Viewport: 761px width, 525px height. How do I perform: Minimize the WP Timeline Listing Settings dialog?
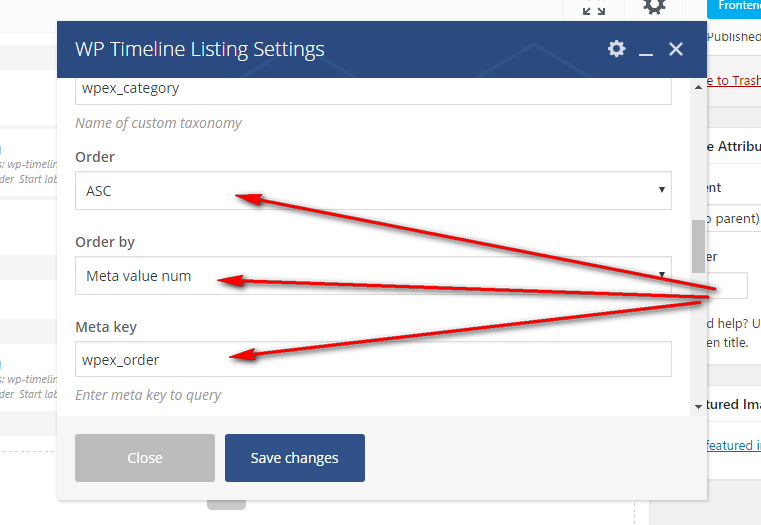point(646,49)
